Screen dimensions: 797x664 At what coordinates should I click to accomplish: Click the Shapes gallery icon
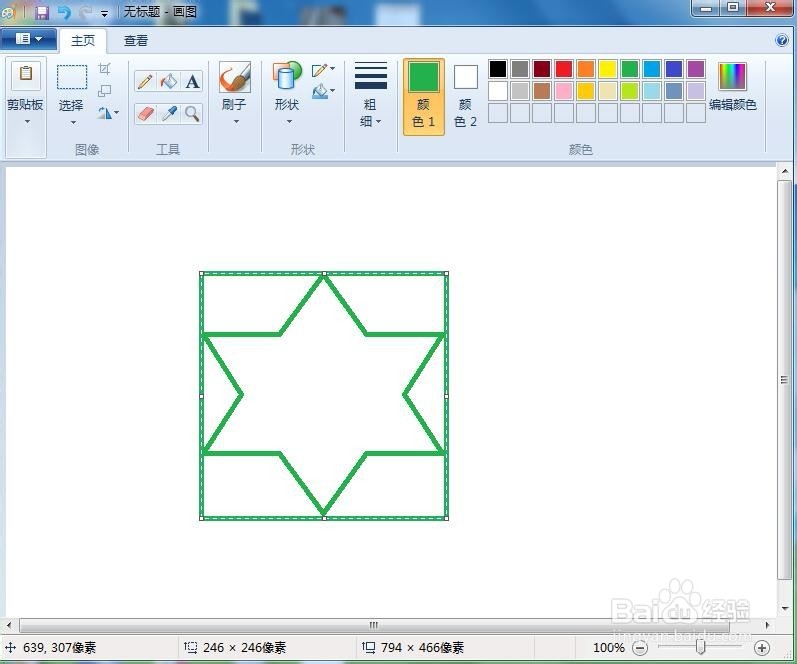pyautogui.click(x=287, y=76)
